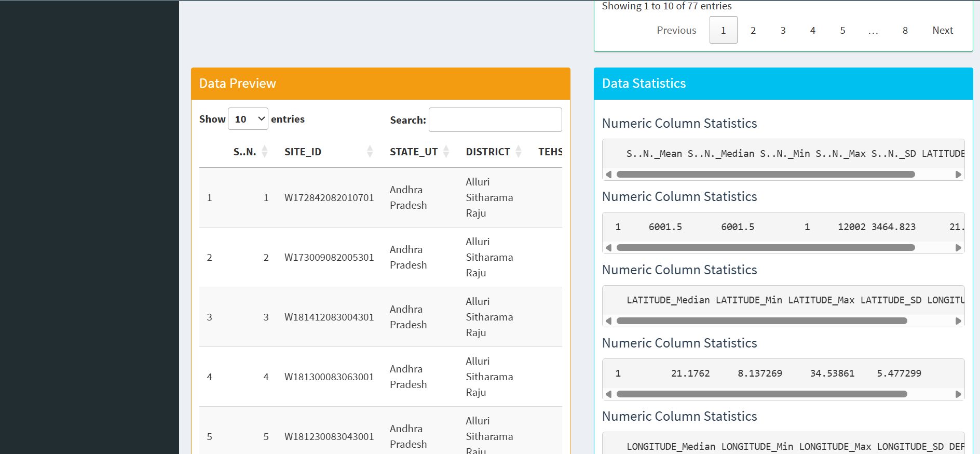980x454 pixels.
Task: Sort the table by the SITE_ID column
Action: (x=370, y=152)
